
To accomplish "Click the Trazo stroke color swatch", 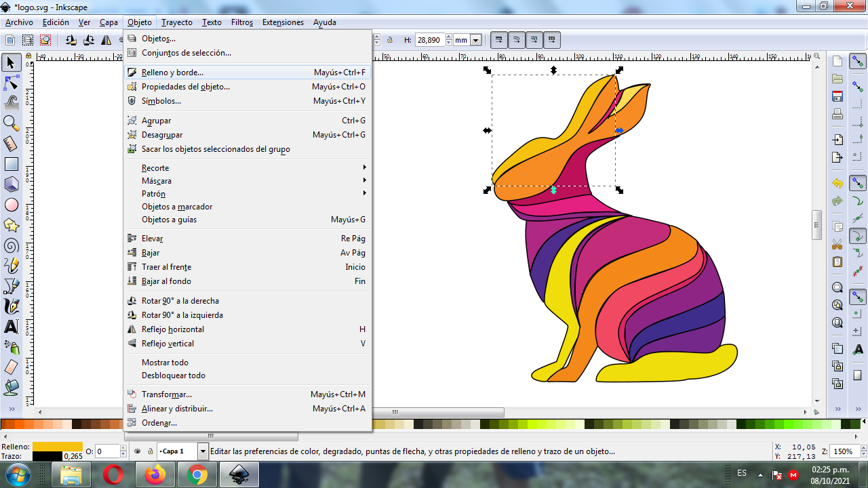I will pos(47,456).
